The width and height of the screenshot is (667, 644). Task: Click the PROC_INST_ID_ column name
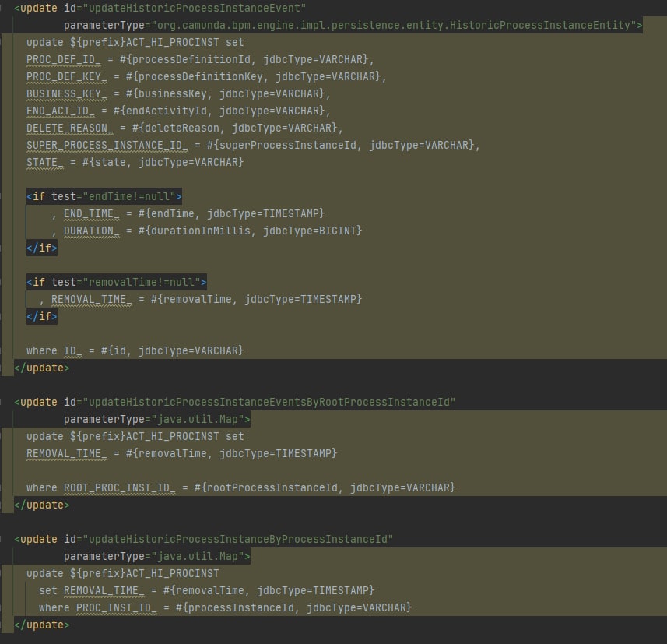tap(117, 608)
